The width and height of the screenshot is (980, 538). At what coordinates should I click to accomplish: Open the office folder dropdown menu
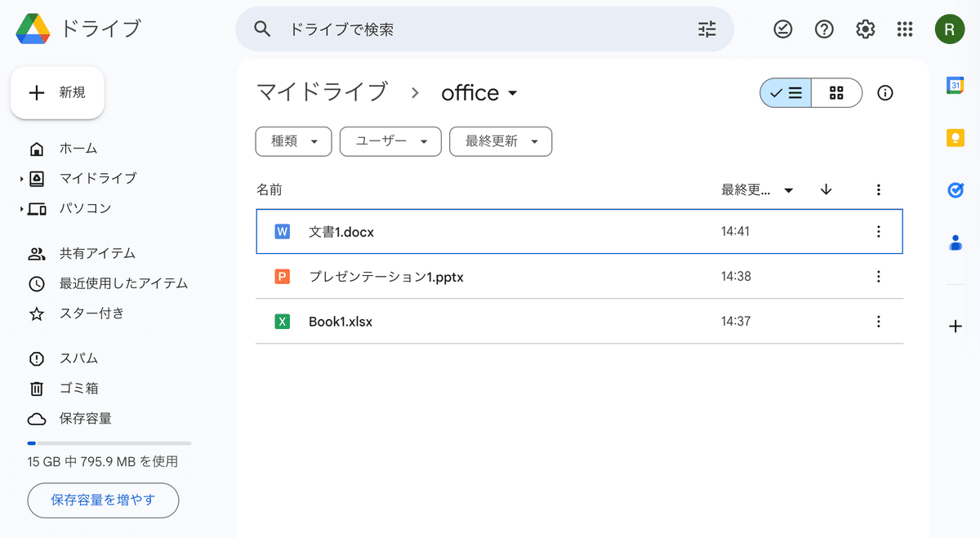tap(479, 93)
